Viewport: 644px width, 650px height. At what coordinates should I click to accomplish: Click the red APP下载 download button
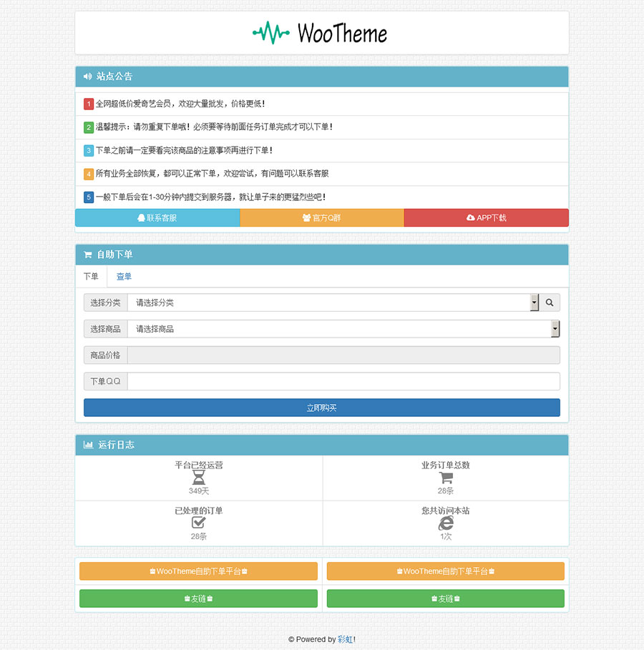coord(487,217)
